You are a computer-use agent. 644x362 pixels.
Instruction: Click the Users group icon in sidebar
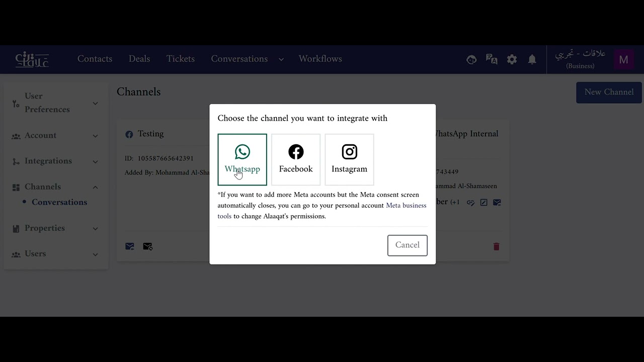(x=16, y=254)
